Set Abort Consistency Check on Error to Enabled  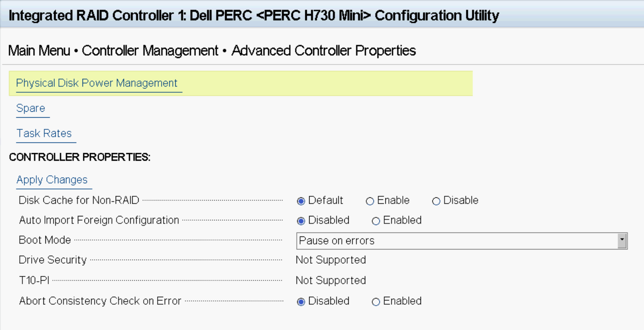point(376,302)
